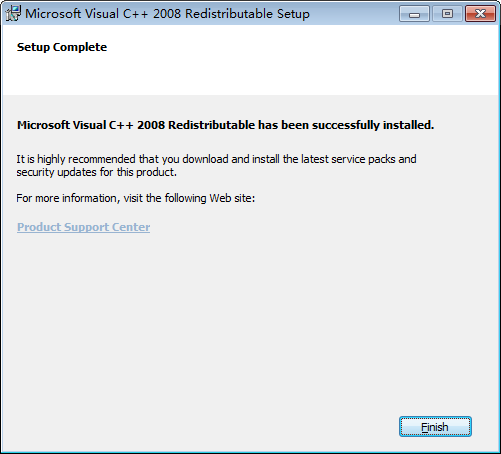Click the window title bar text
This screenshot has width=501, height=454.
(167, 14)
